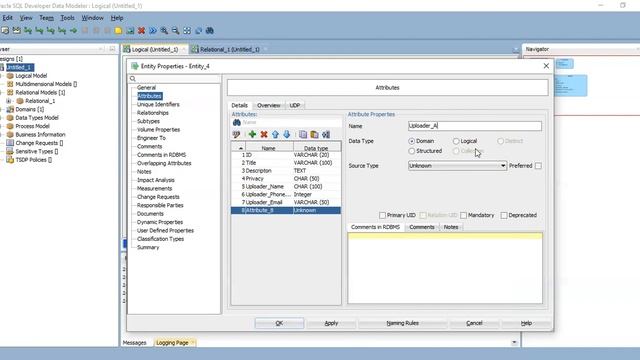Viewport: 640px width, 360px height.
Task: Open the Source Type dropdown
Action: click(x=457, y=166)
